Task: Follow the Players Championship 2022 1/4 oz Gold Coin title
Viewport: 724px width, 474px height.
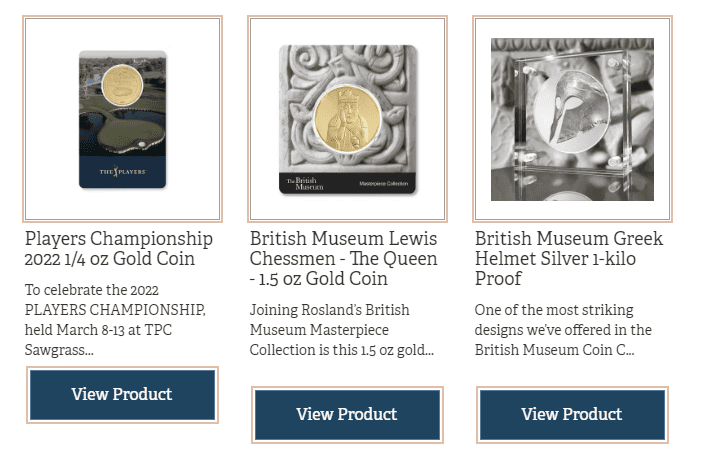Action: coord(119,248)
